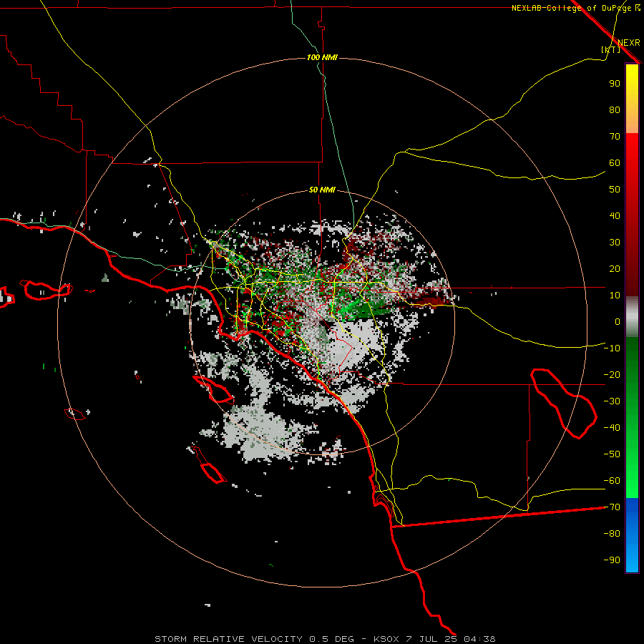Click the 7 JUL 25 date text
Screen dimensions: 644x644
[431, 639]
